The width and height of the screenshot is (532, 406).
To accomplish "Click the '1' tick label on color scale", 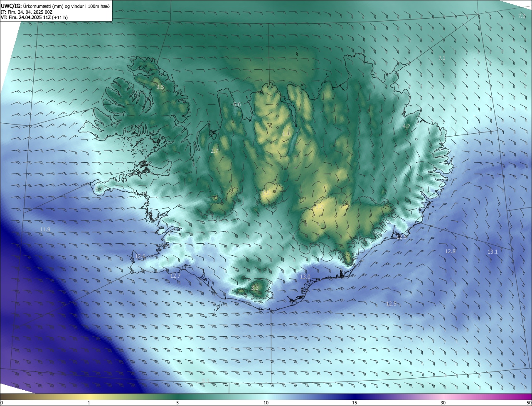I will (x=89, y=403).
